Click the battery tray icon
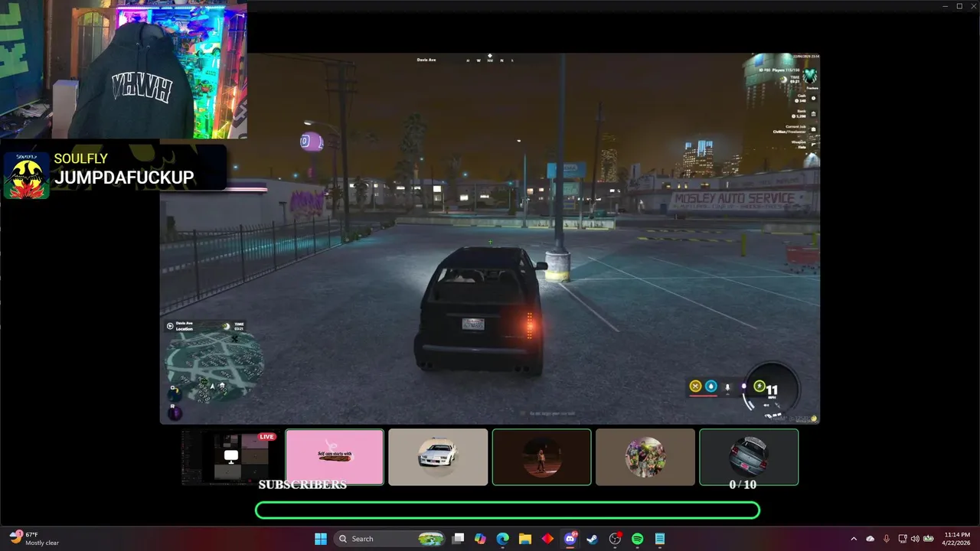The image size is (980, 551). [x=929, y=539]
